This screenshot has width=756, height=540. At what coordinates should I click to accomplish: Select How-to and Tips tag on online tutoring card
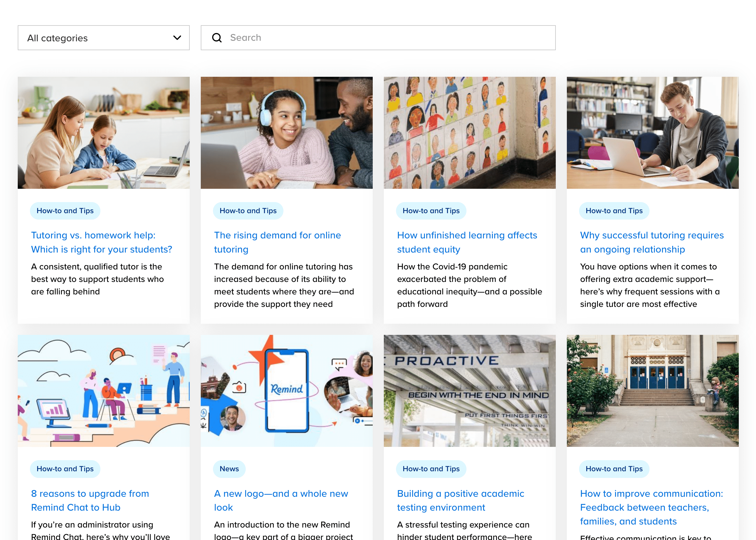(x=248, y=211)
